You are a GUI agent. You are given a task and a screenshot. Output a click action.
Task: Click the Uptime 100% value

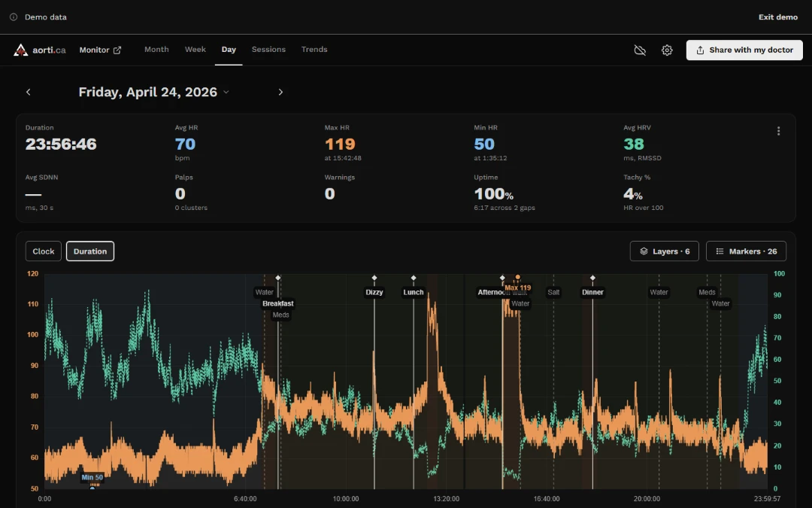pyautogui.click(x=493, y=194)
